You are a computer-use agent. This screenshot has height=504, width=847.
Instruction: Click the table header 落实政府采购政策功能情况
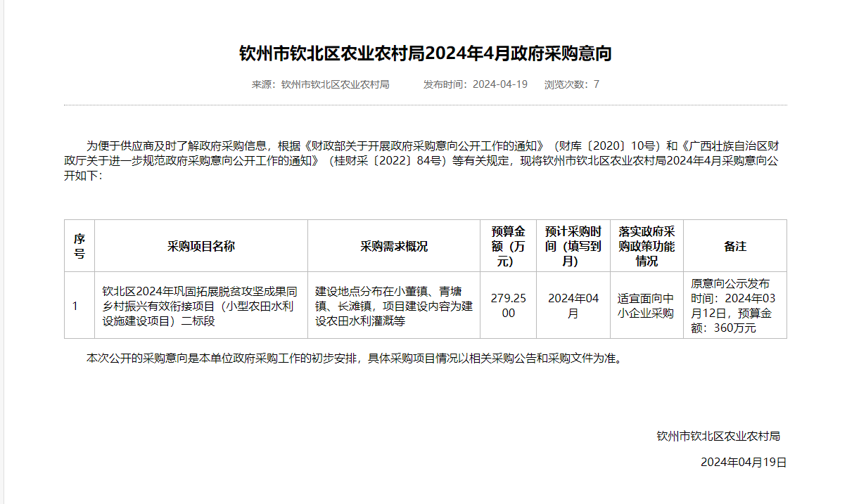coord(647,246)
